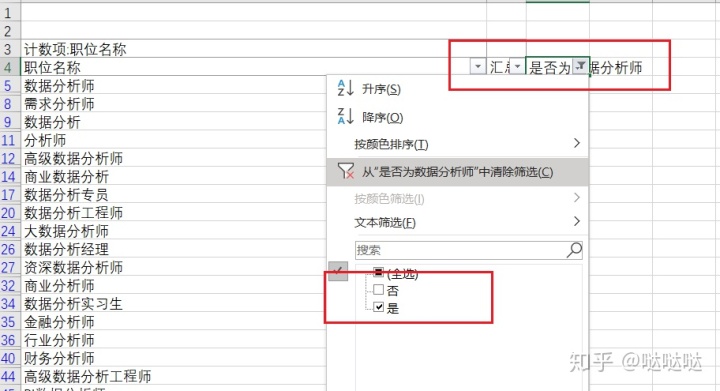This screenshot has height=391, width=720.
Task: Check the 否 checkbox
Action: coord(378,290)
